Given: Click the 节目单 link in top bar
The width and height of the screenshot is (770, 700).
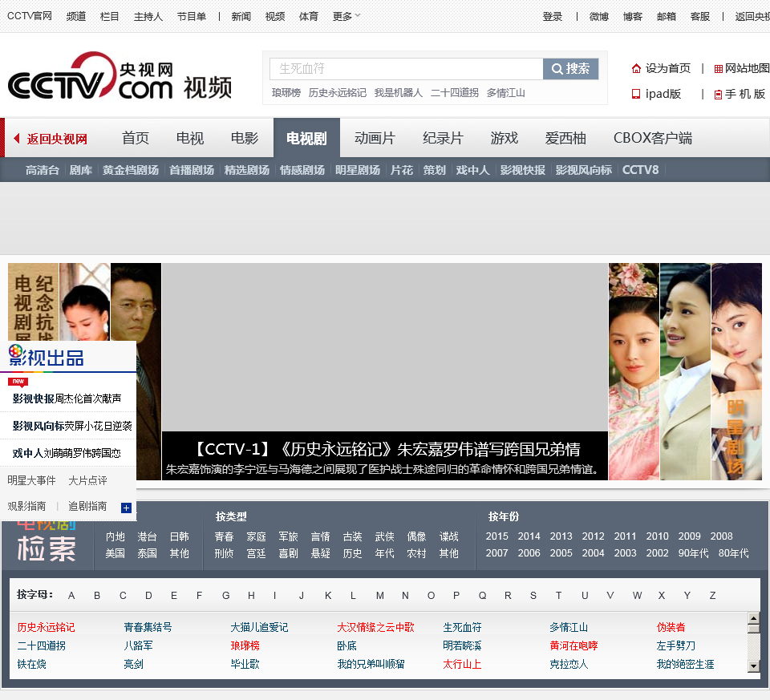Looking at the screenshot, I should (x=192, y=17).
